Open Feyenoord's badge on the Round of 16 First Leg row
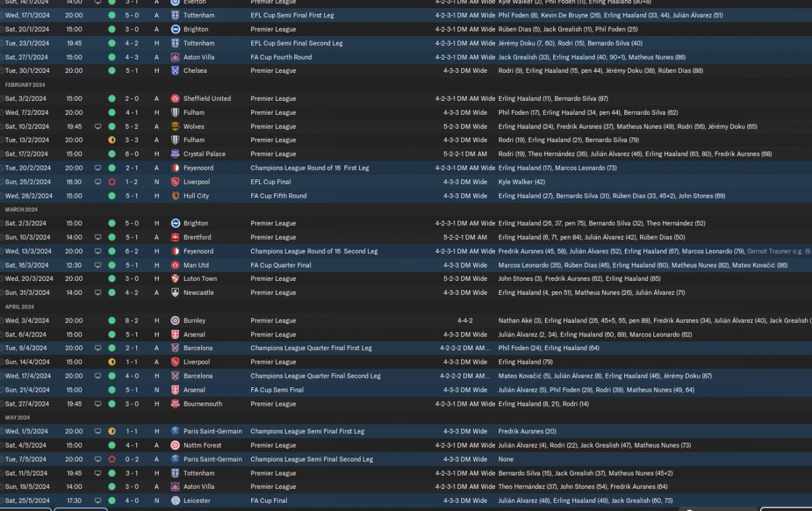This screenshot has height=511, width=812. (x=175, y=168)
